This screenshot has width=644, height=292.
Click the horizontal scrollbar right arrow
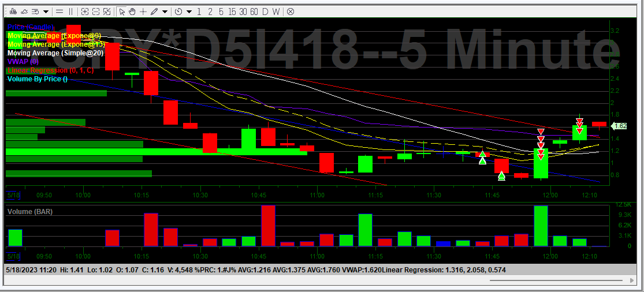[x=632, y=280]
